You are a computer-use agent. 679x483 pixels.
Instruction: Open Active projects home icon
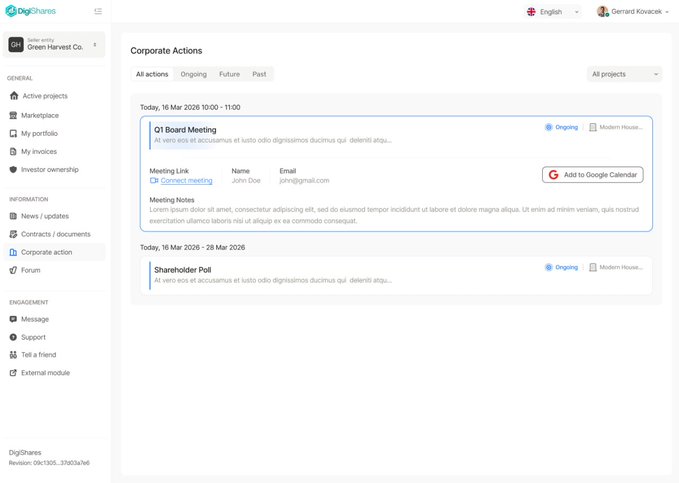pos(13,96)
